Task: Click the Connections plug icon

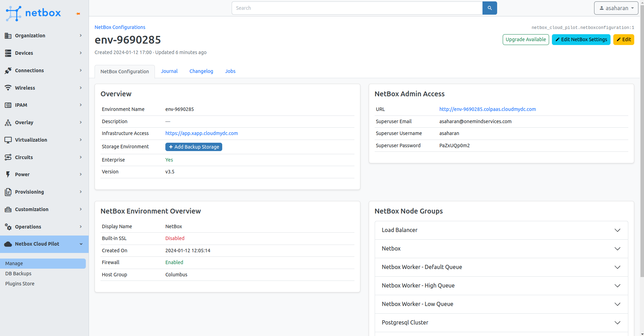Action: tap(8, 70)
